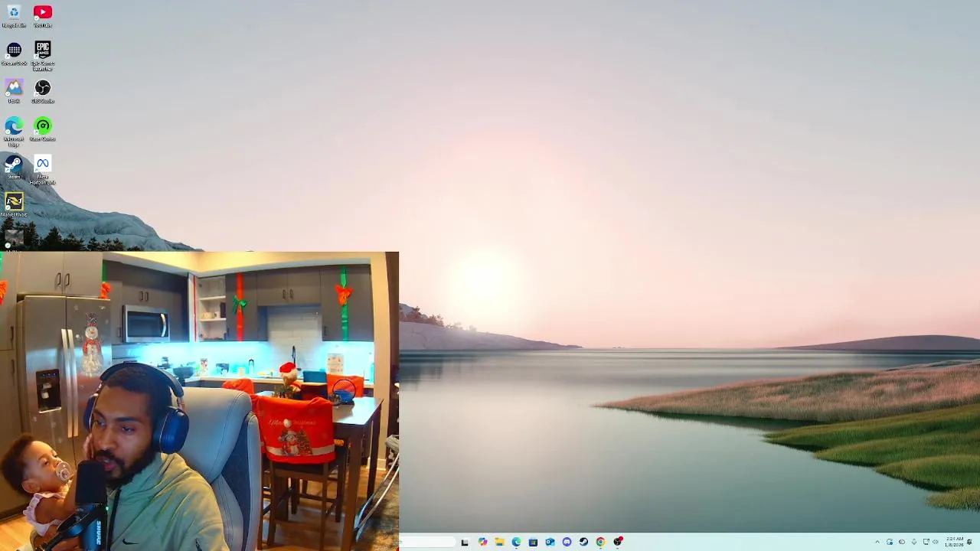
Task: Select the Marvel Rivals desktop shortcut
Action: [x=14, y=205]
